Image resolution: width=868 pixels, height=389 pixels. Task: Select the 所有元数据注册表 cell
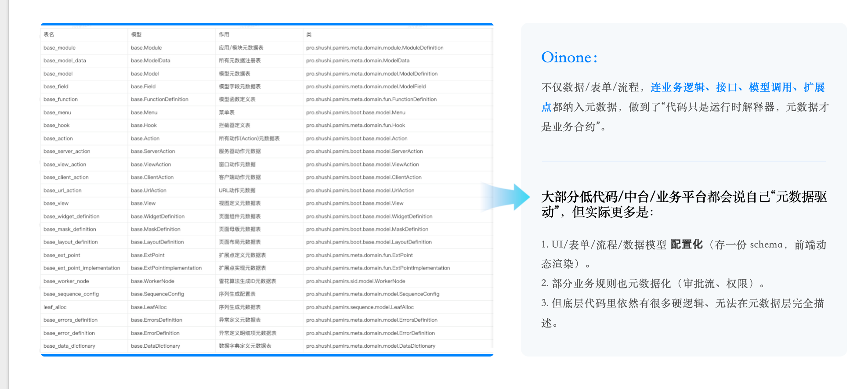click(x=240, y=61)
